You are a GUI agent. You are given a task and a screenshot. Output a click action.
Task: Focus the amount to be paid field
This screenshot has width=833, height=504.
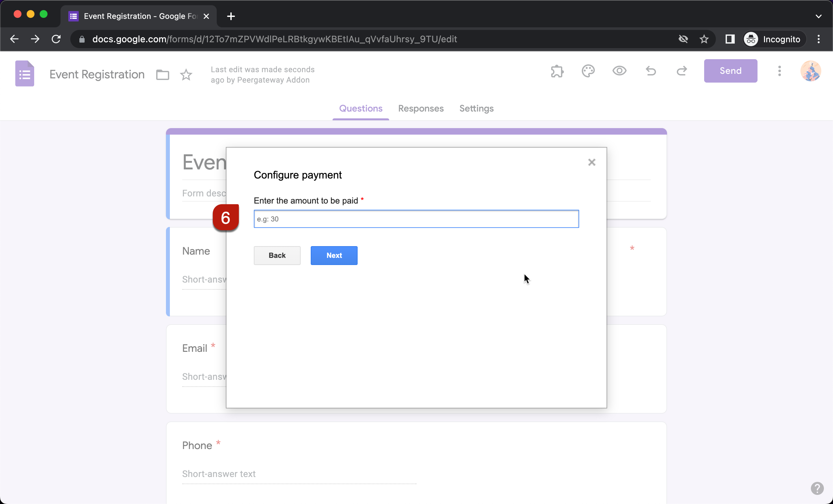[416, 219]
